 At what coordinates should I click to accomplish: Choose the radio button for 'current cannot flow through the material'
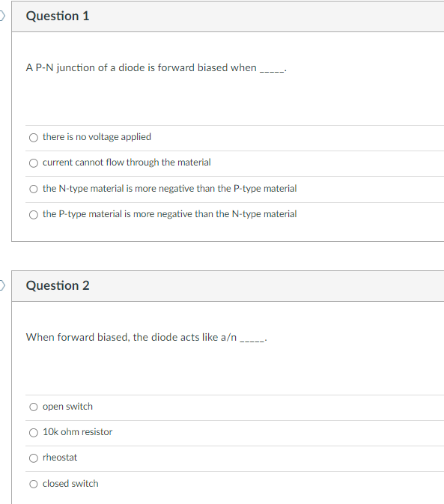click(34, 163)
